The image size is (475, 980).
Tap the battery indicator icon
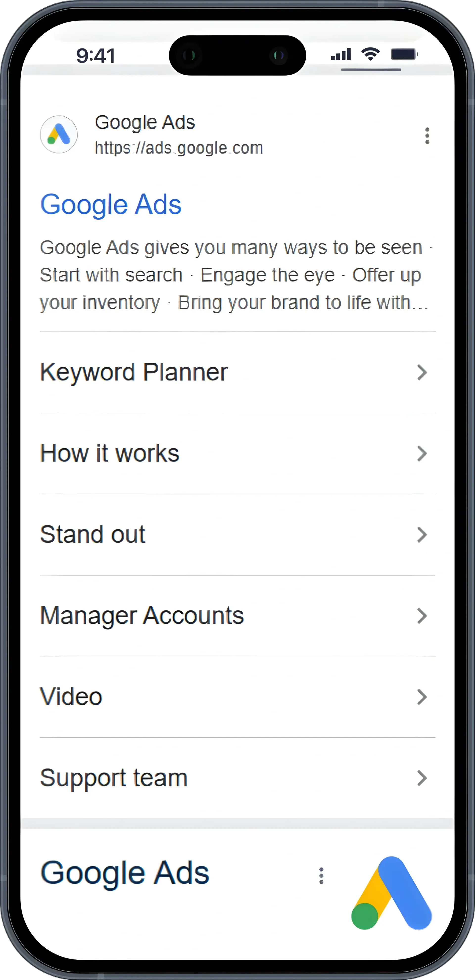click(x=404, y=54)
